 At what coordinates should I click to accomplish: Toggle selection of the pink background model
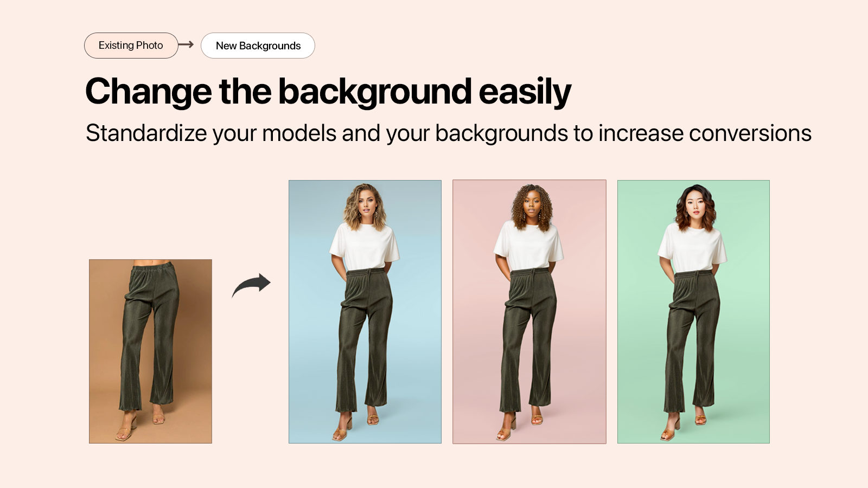(x=529, y=312)
